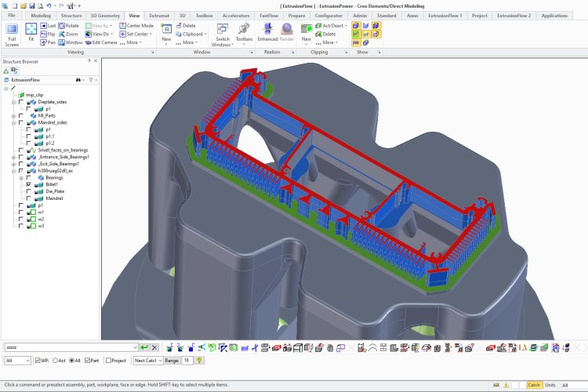Select the h398ruag02d0_ex tree item
Image resolution: width=588 pixels, height=392 pixels.
coord(56,171)
